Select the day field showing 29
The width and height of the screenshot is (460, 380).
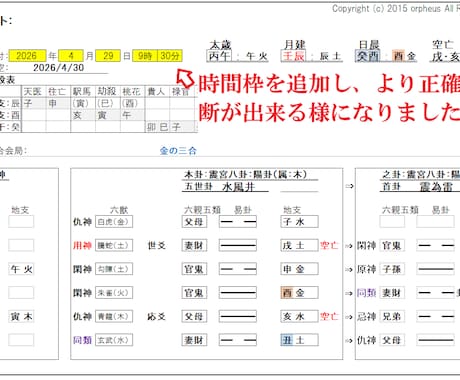pos(108,56)
